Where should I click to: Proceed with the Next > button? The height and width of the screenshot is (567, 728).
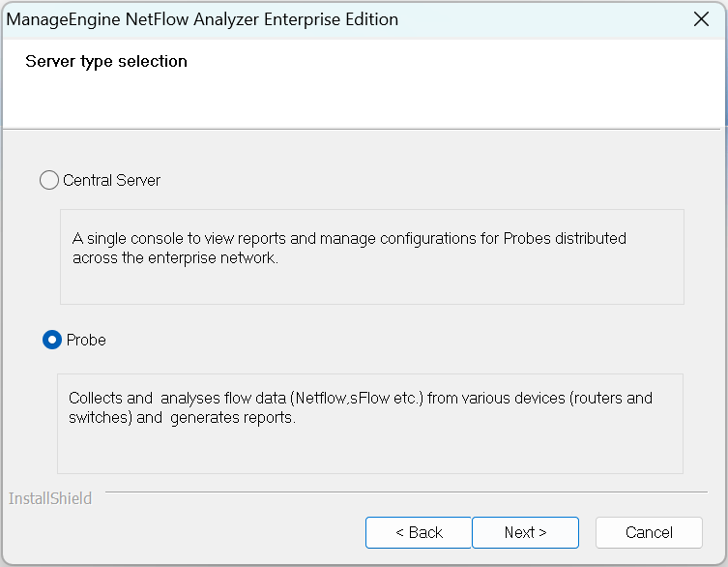click(x=526, y=532)
